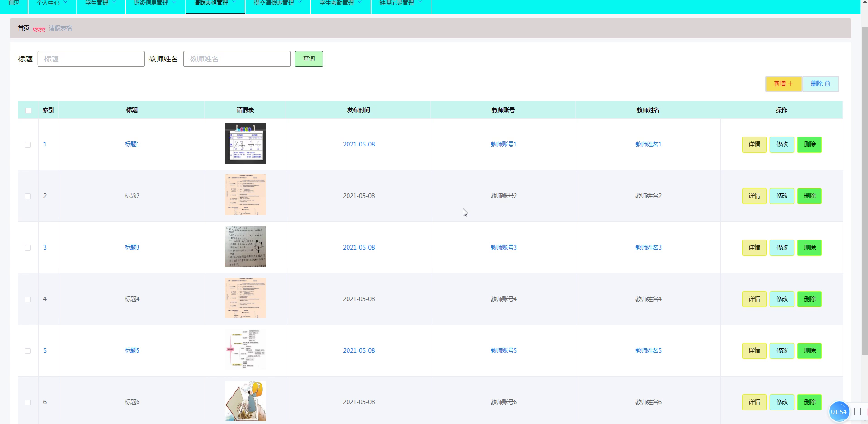Screen dimensions: 868x424
Task: Select the checkbox for row 标题5
Action: click(28, 351)
